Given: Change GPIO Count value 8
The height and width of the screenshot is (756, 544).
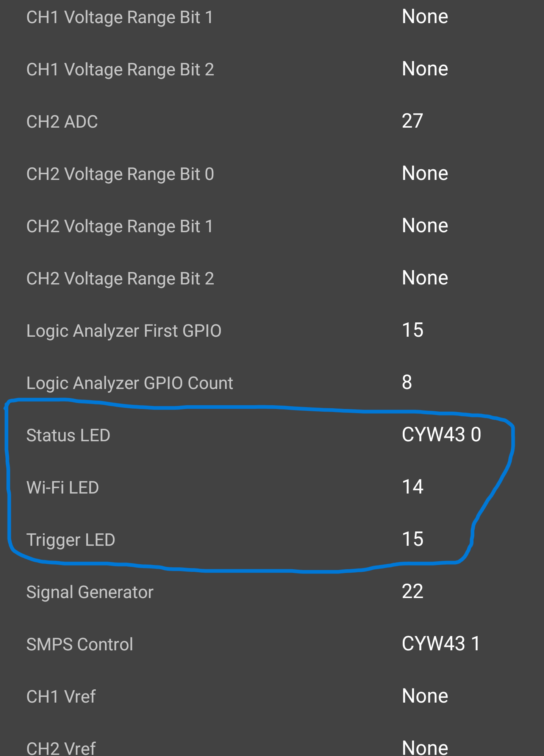Looking at the screenshot, I should click(407, 383).
